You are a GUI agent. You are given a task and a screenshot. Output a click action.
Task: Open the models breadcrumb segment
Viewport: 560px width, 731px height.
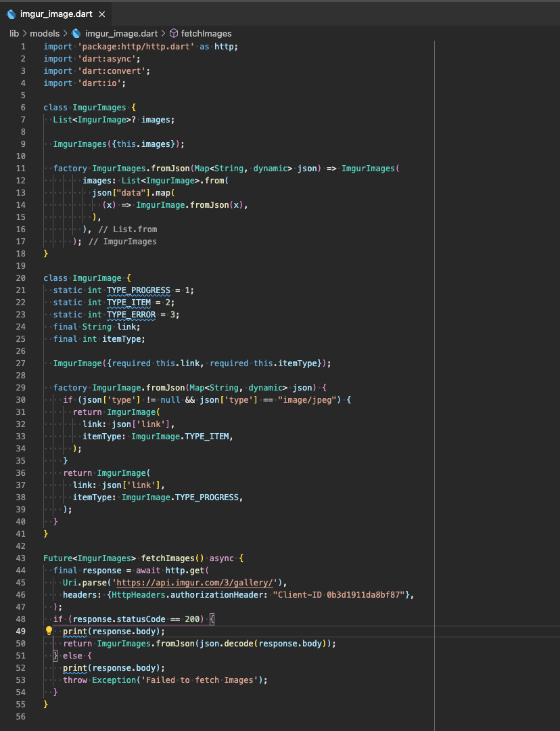45,34
